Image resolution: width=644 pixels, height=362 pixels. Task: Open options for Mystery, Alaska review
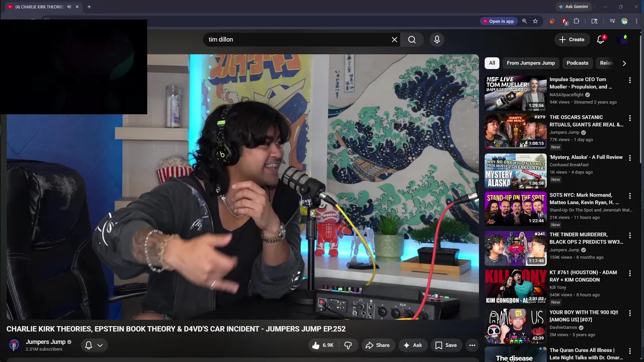629,158
